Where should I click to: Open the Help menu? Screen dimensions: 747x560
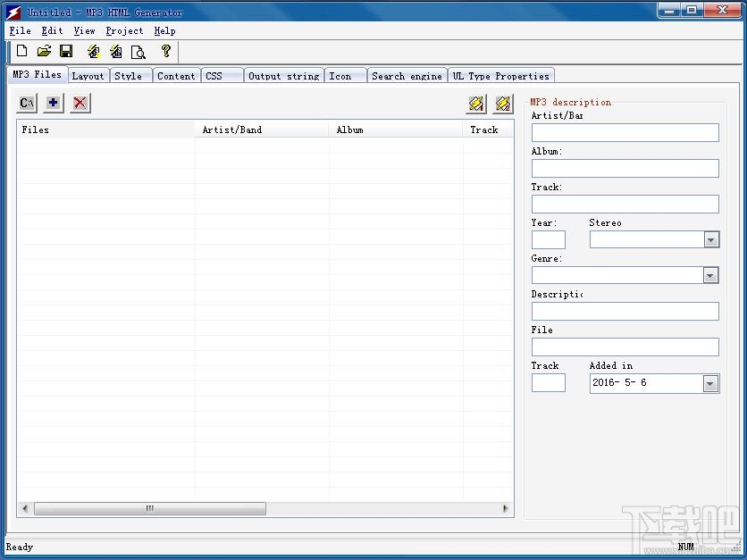click(x=164, y=31)
